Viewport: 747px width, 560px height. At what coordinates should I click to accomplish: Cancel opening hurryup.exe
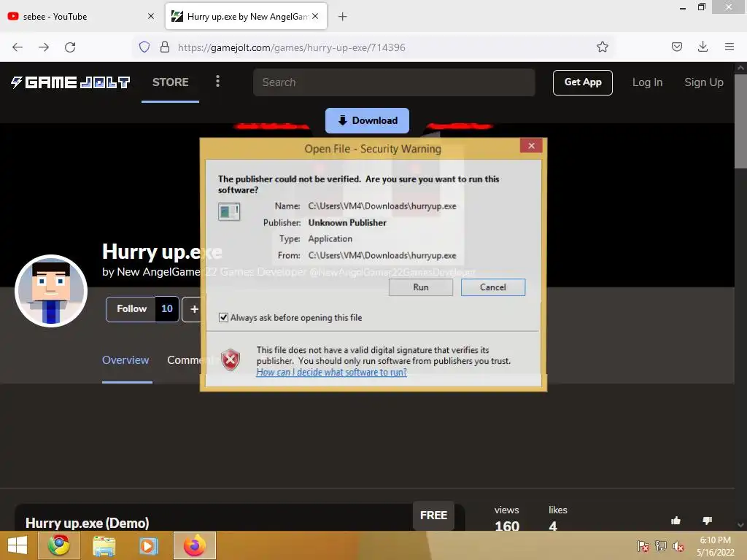pyautogui.click(x=493, y=287)
